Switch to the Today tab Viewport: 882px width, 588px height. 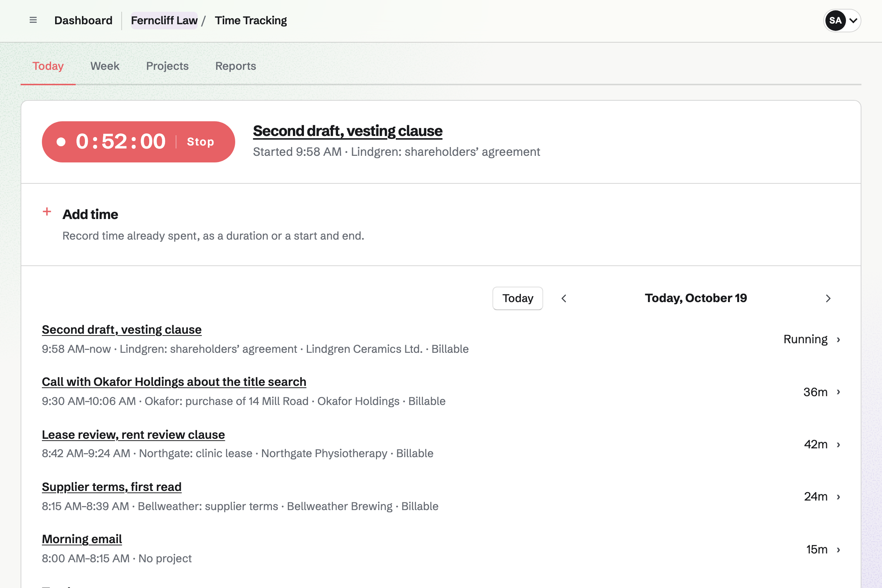(48, 66)
